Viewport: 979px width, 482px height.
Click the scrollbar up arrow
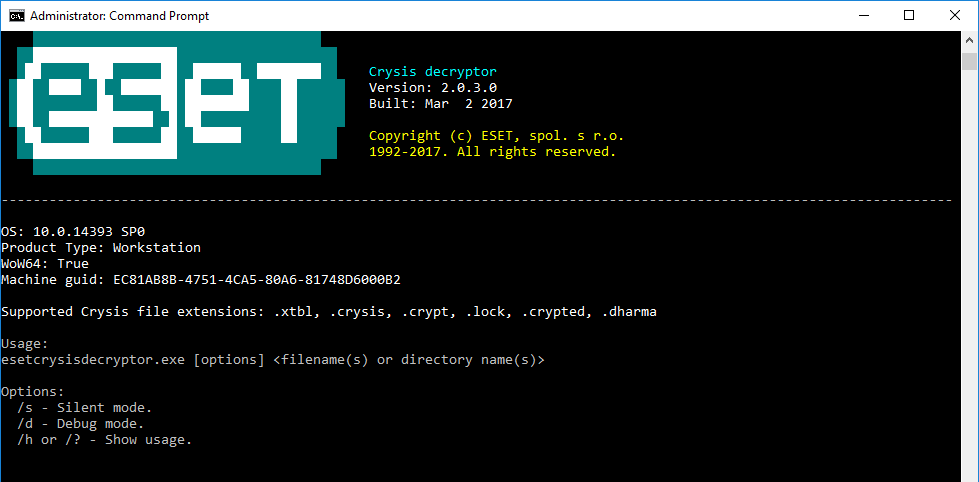(970, 41)
